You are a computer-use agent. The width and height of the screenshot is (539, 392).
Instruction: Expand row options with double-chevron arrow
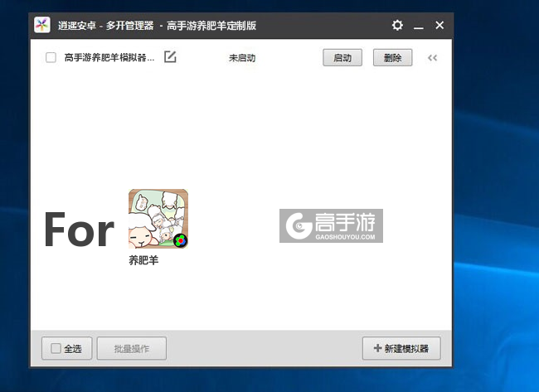tap(432, 58)
